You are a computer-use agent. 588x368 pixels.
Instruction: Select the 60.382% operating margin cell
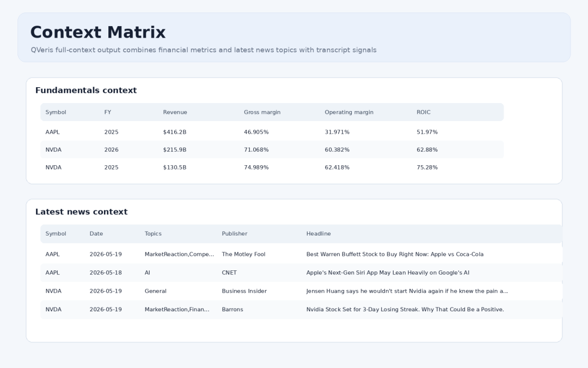click(337, 150)
